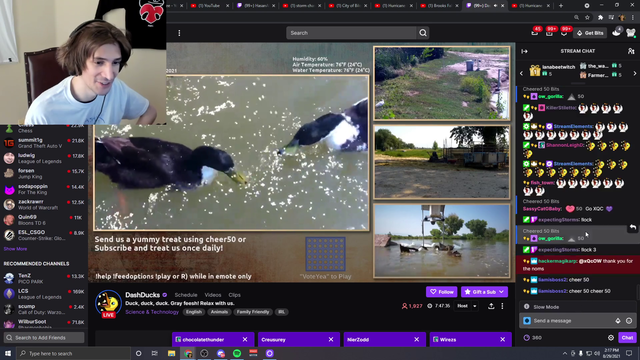The image size is (640, 360).
Task: Select the English tag
Action: (x=194, y=312)
